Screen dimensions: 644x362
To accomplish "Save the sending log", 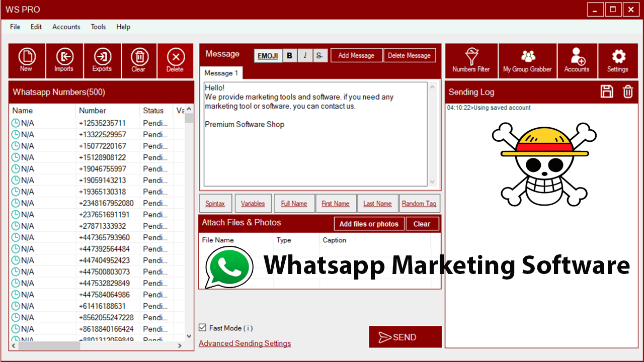I will [607, 92].
